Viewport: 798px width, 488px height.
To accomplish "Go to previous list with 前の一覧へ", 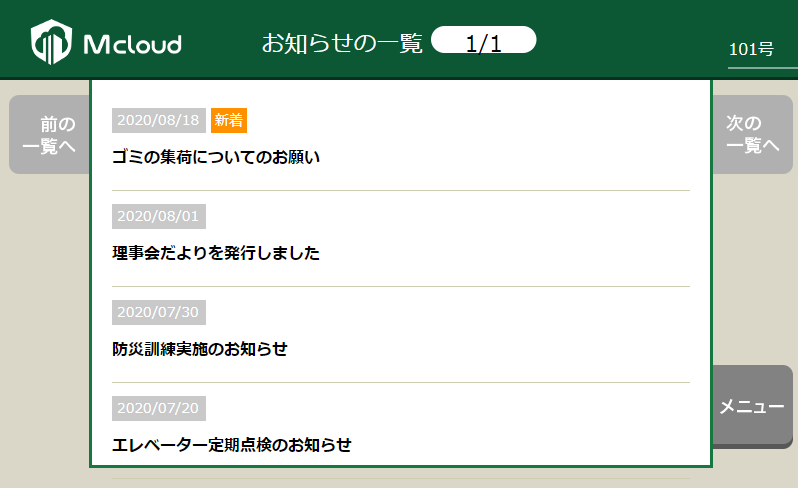I will click(x=50, y=135).
